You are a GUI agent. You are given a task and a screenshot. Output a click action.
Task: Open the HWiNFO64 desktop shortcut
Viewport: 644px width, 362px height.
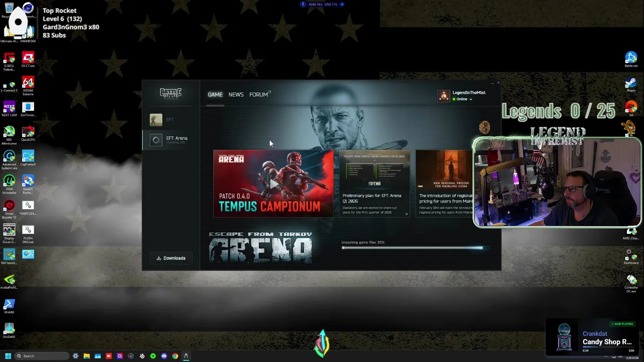(x=28, y=35)
